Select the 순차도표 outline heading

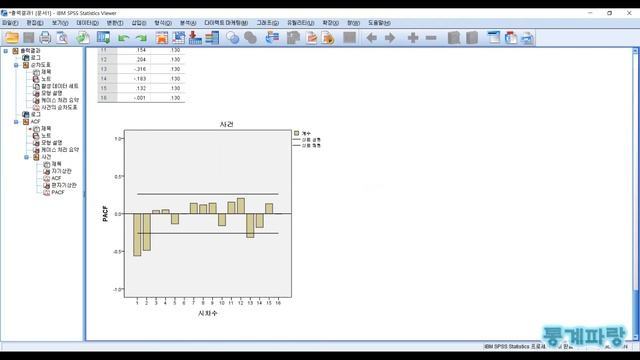click(40, 65)
